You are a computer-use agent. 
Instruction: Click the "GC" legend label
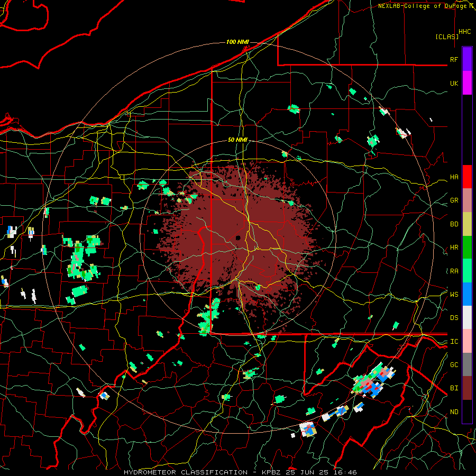pyautogui.click(x=454, y=365)
